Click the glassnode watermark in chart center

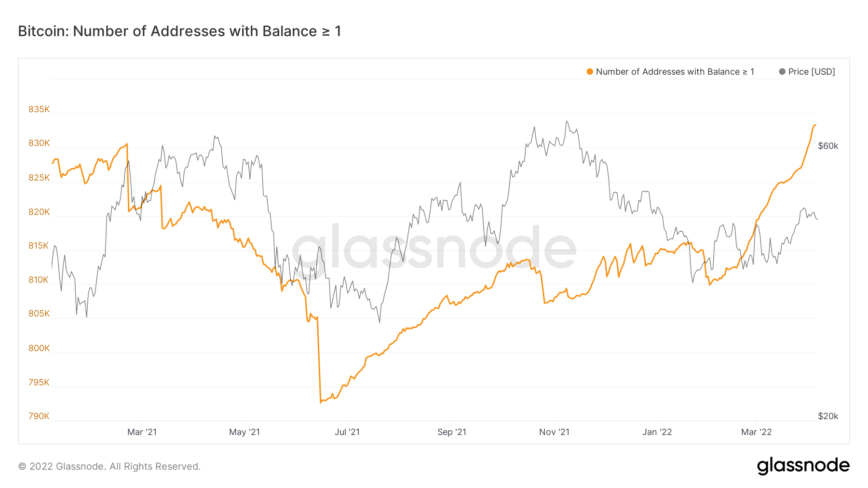coord(434,249)
